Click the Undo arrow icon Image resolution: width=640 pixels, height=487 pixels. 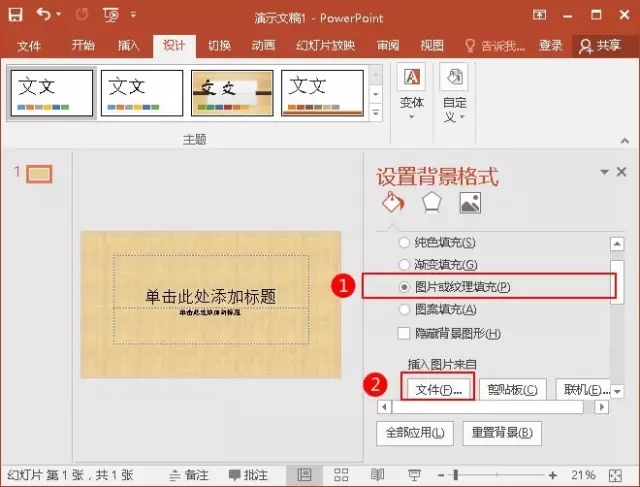click(44, 15)
